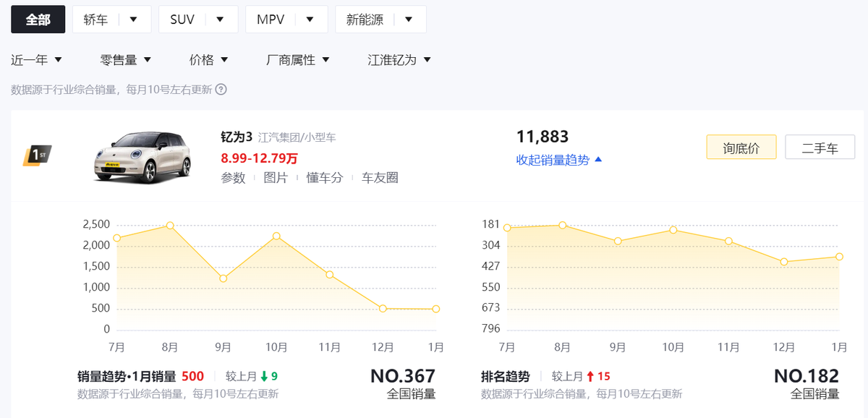Click the green down arrow beside 9
This screenshot has width=868, height=418.
264,376
